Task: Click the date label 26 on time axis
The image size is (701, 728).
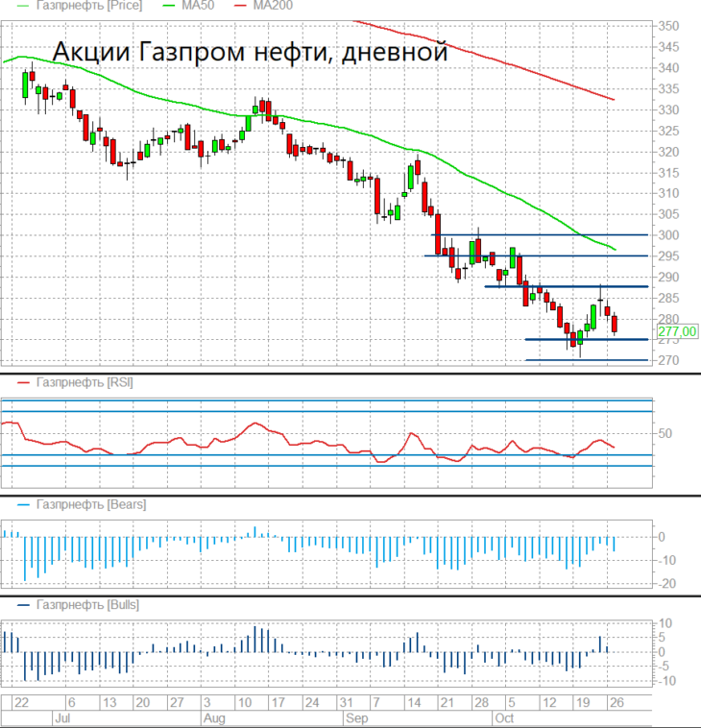Action: coord(616,702)
